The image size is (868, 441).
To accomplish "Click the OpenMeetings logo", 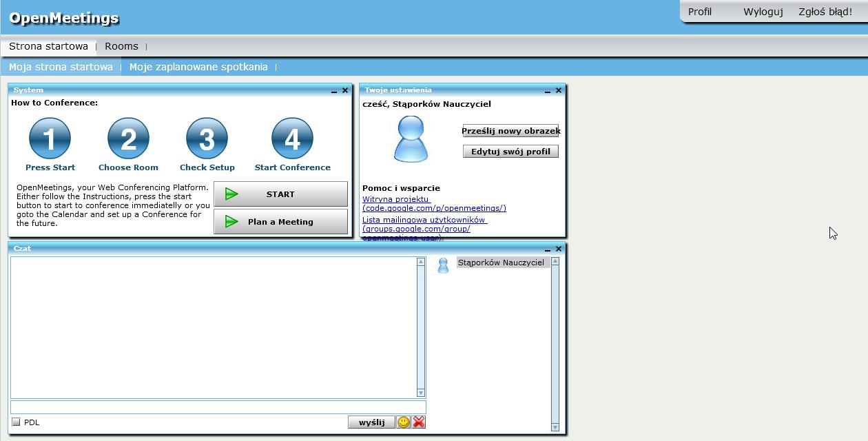I will (x=64, y=18).
